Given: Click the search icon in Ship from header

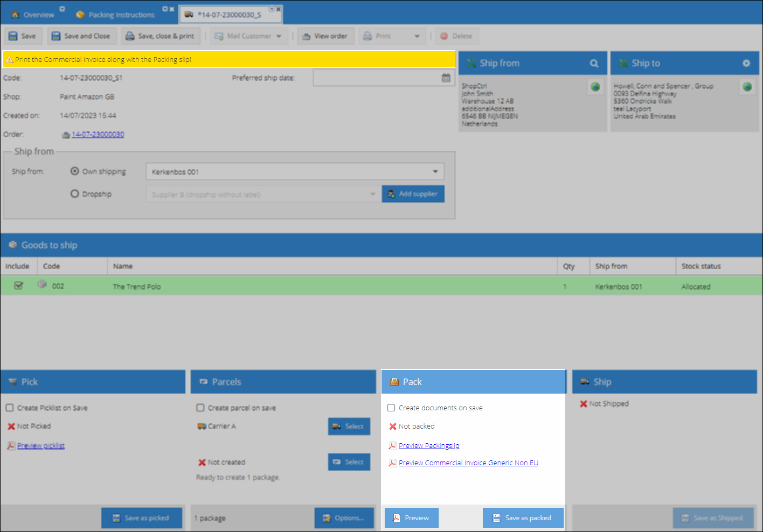Looking at the screenshot, I should [594, 63].
